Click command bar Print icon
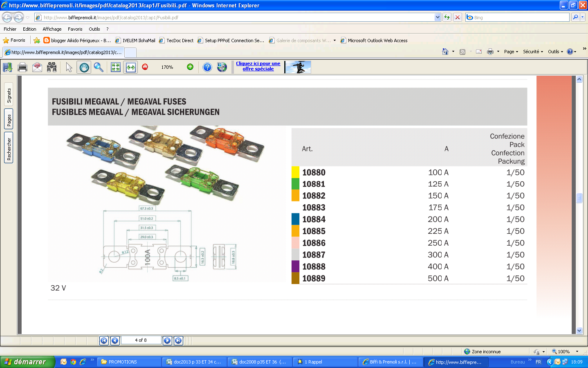 click(490, 52)
